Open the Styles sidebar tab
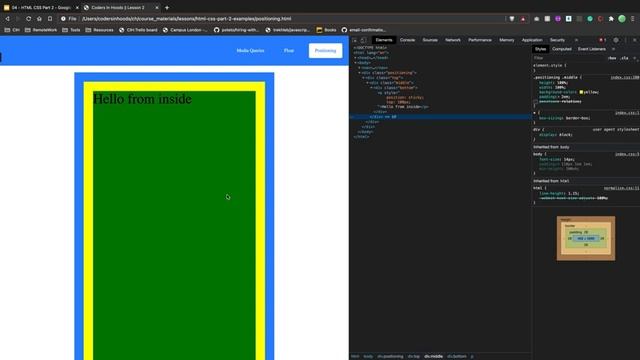The height and width of the screenshot is (360, 640). click(540, 49)
